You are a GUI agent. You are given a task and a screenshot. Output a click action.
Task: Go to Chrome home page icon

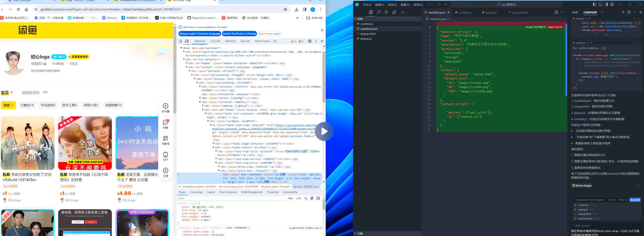[26, 9]
